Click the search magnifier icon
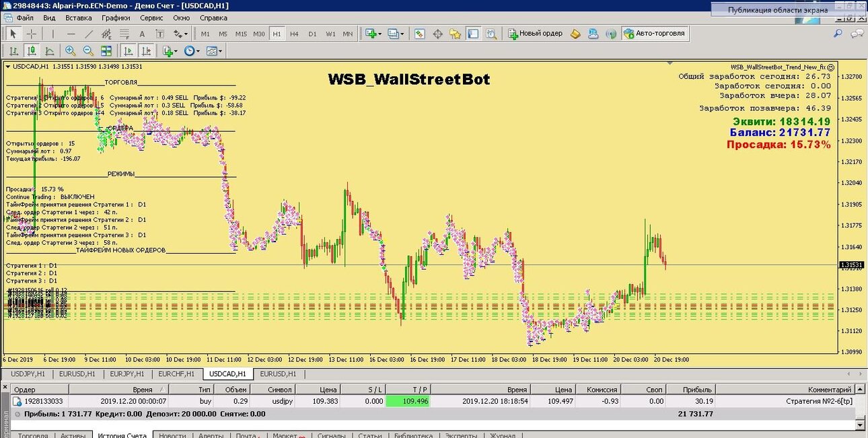Image resolution: width=868 pixels, height=438 pixels. [x=838, y=33]
